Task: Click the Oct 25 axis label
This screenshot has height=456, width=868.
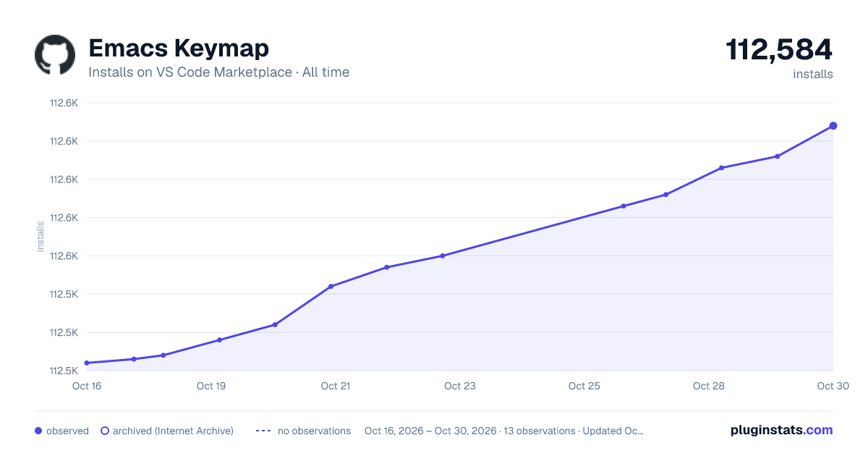Action: [x=584, y=386]
